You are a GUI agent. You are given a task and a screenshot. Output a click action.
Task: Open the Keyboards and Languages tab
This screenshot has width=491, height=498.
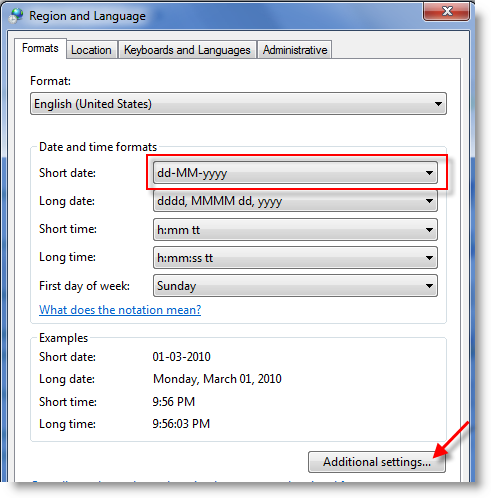click(x=187, y=50)
